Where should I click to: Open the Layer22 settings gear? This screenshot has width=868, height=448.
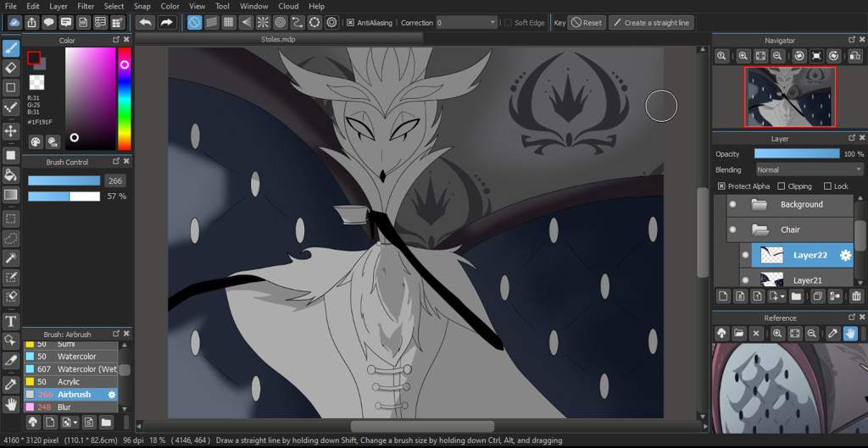tap(845, 255)
